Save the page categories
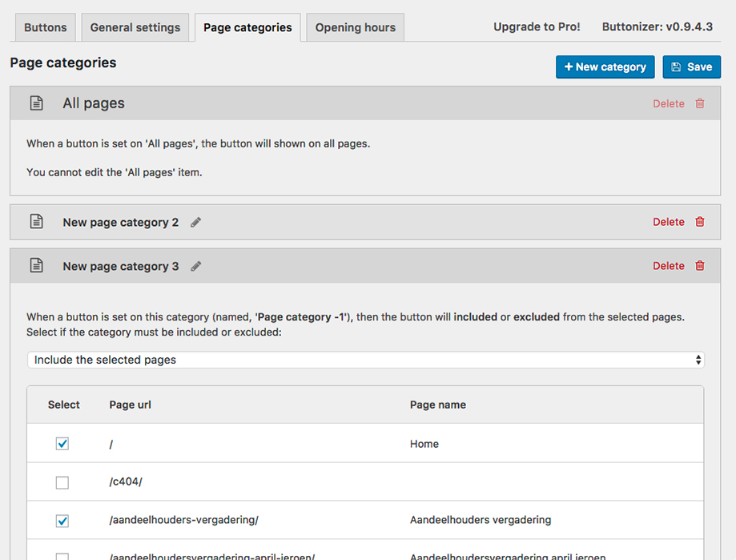Viewport: 736px width, 560px height. [x=692, y=67]
